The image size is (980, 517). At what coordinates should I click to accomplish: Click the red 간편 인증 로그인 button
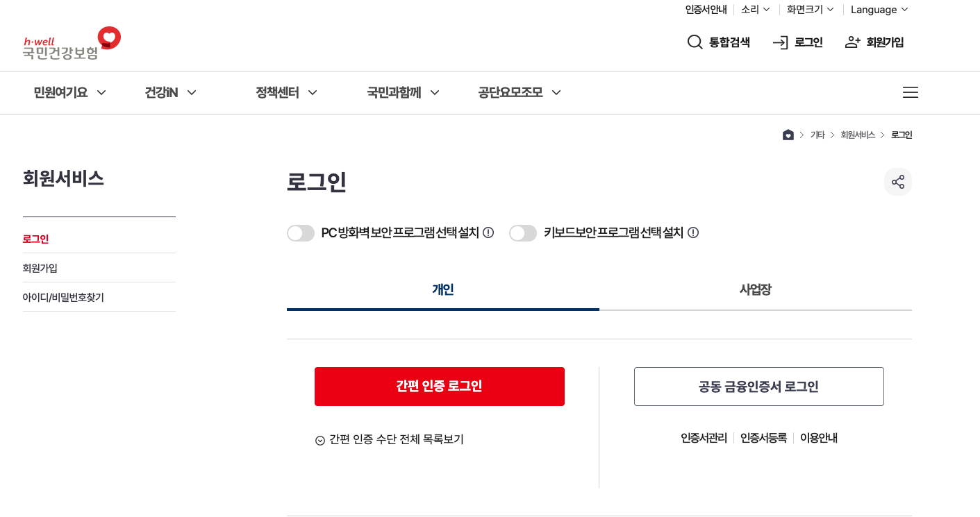pyautogui.click(x=439, y=387)
